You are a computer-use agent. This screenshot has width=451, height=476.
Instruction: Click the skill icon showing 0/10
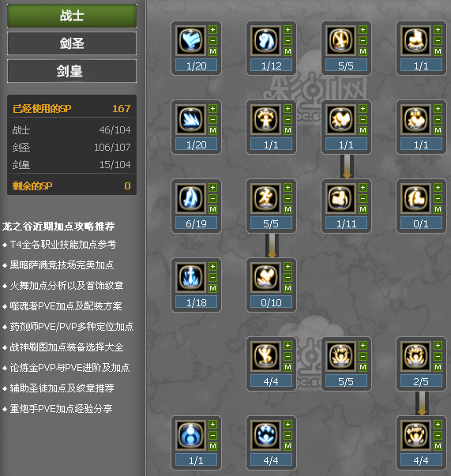click(x=265, y=277)
